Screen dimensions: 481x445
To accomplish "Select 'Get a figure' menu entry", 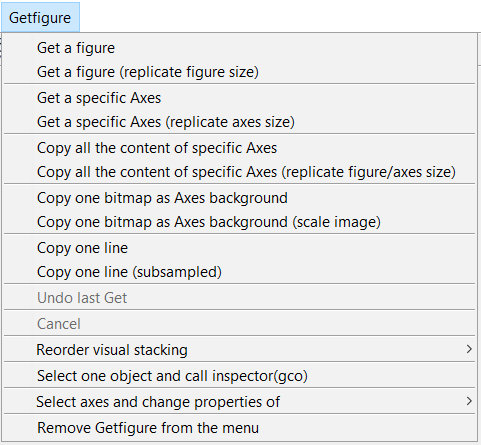I will coord(240,48).
